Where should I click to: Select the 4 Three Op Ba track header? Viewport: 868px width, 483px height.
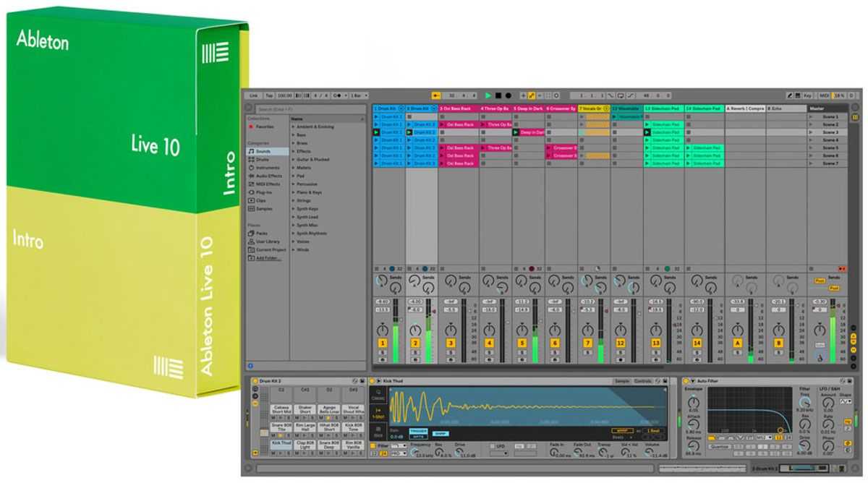click(495, 108)
